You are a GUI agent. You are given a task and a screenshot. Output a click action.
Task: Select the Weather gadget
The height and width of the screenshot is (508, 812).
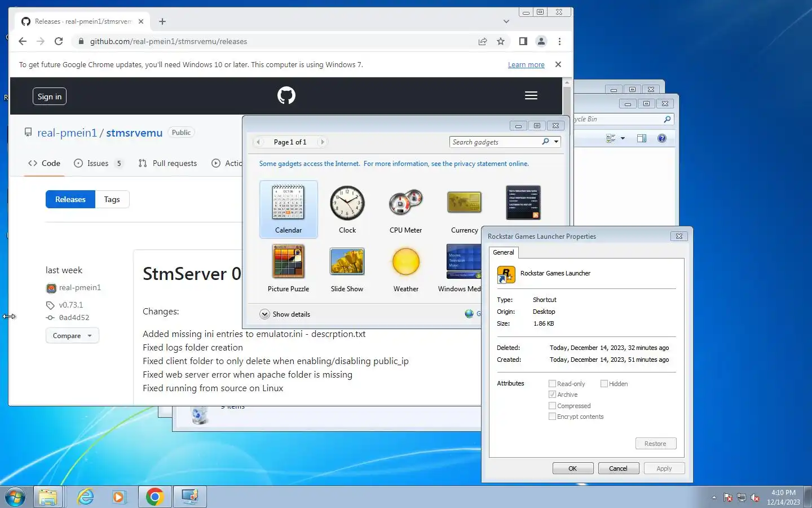(x=405, y=268)
